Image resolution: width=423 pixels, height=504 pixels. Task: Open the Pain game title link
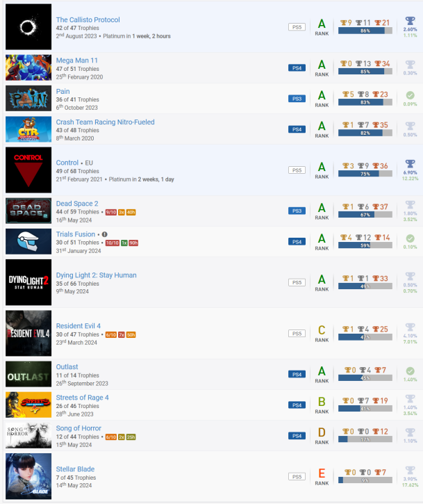[63, 91]
